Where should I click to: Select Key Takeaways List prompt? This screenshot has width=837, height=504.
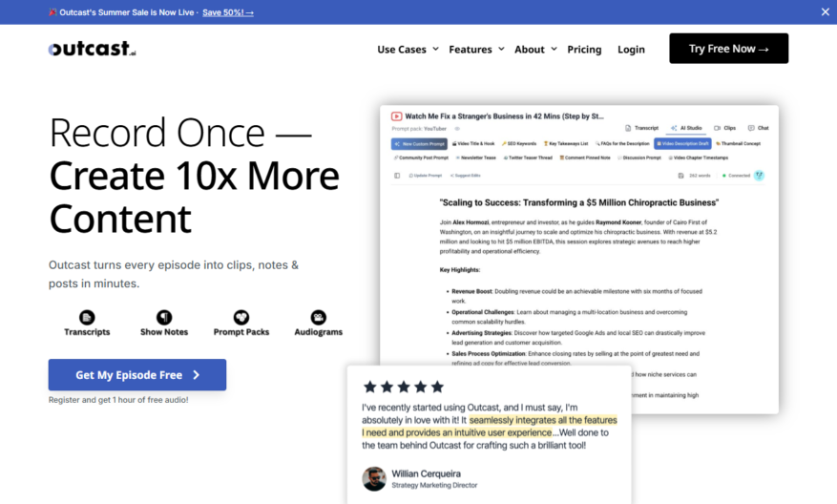pyautogui.click(x=566, y=143)
